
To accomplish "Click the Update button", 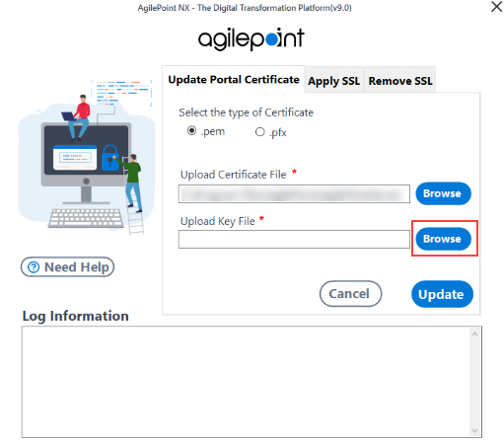I will [x=442, y=294].
